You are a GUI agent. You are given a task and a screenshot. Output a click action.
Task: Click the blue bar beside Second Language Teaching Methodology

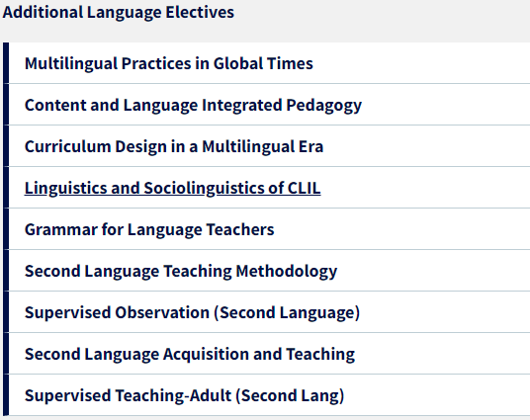(6, 271)
